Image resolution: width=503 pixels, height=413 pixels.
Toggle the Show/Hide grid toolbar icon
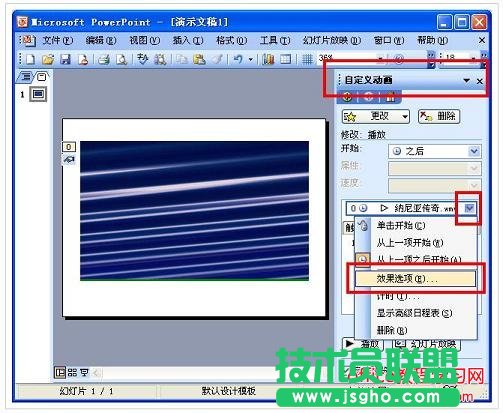[x=307, y=59]
